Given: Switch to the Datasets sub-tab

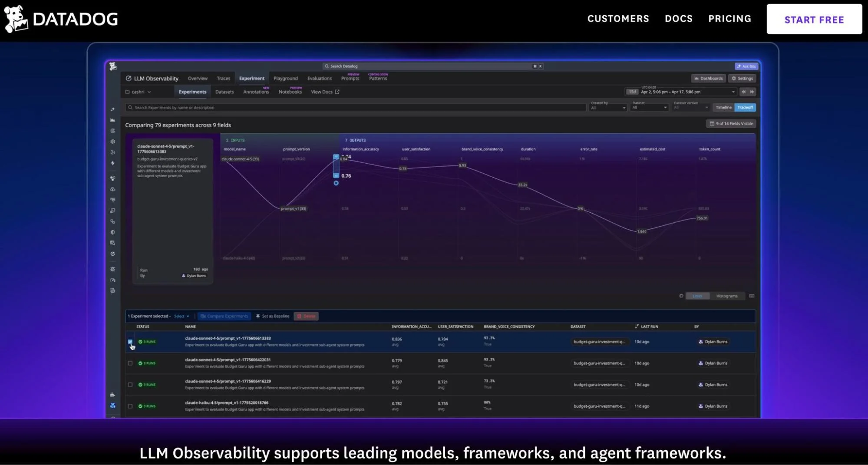Looking at the screenshot, I should [224, 92].
